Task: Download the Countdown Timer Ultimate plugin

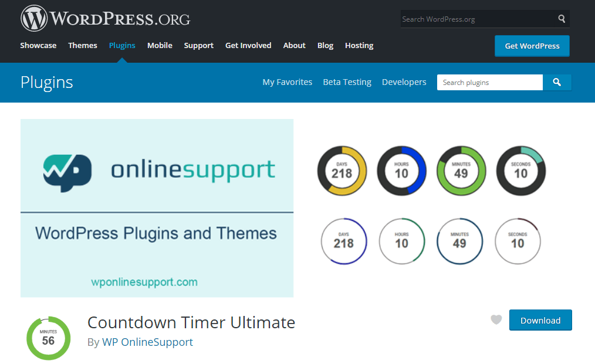Action: [540, 321]
